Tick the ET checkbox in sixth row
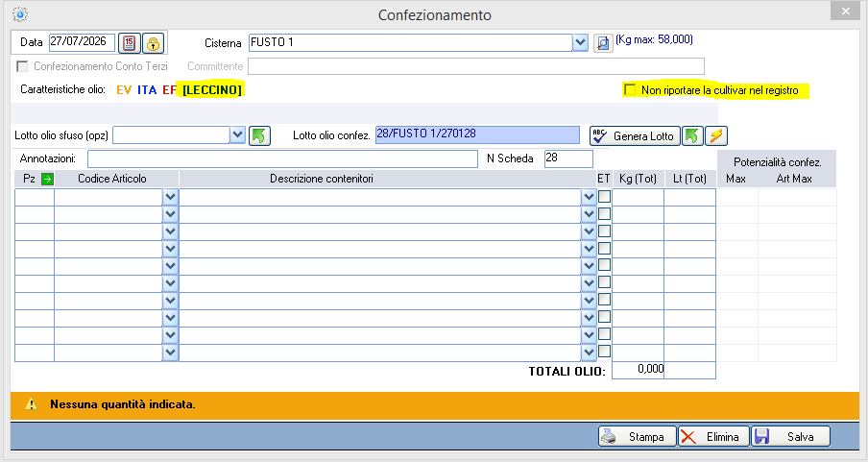Screen dimensions: 868x462 tap(605, 282)
